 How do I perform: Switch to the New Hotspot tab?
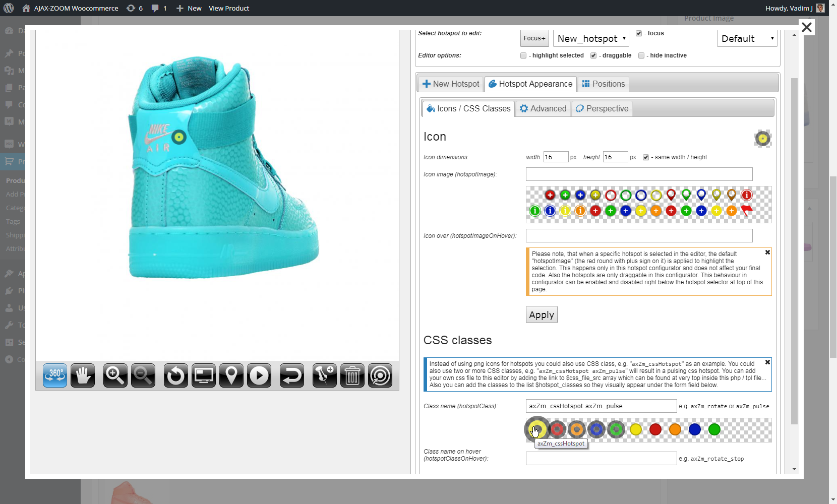pyautogui.click(x=451, y=84)
